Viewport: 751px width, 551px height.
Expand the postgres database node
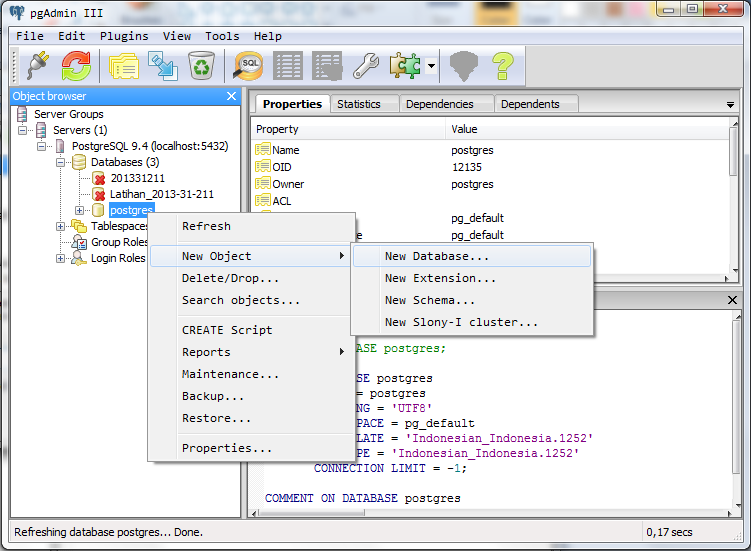[x=80, y=210]
